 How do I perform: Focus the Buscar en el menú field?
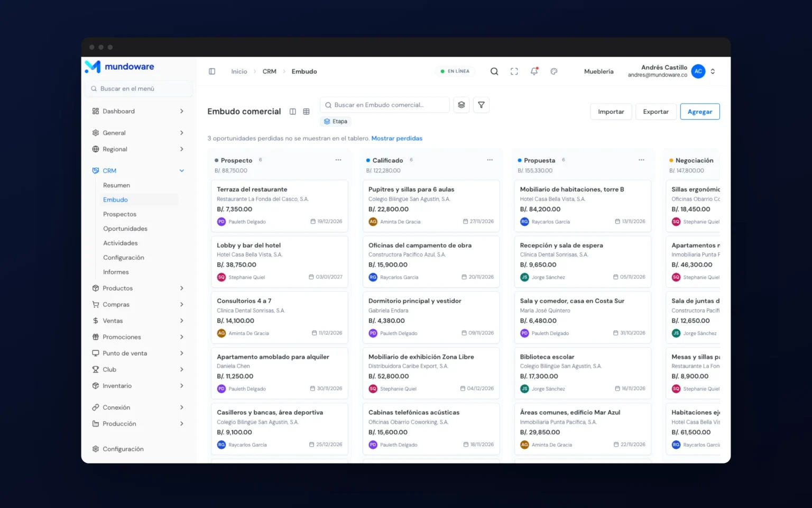[139, 89]
